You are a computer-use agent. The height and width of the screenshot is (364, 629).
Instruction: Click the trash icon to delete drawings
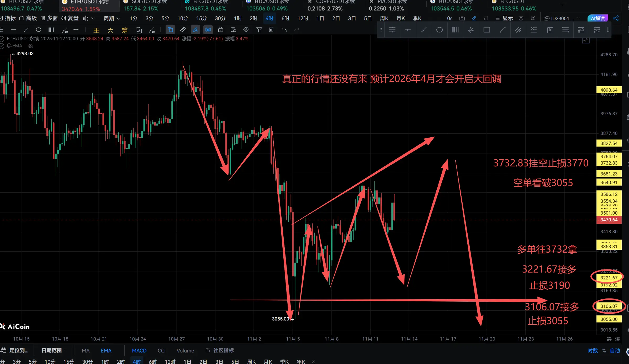click(x=271, y=30)
